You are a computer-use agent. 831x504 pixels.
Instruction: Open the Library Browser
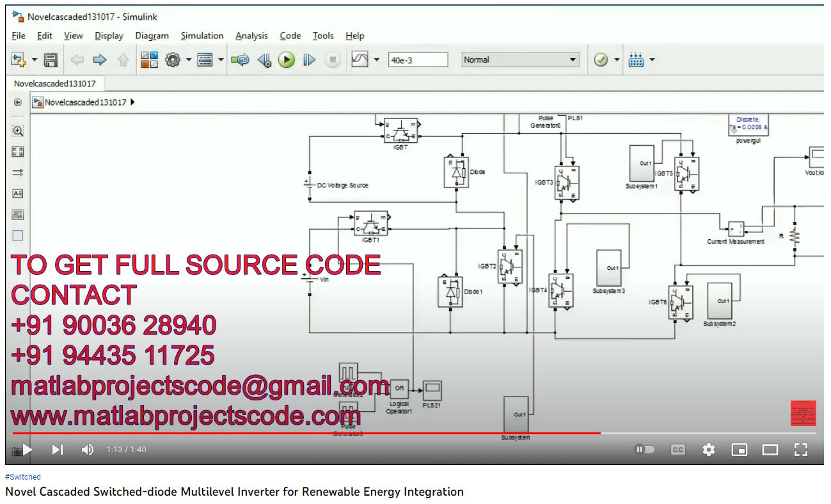pyautogui.click(x=148, y=60)
